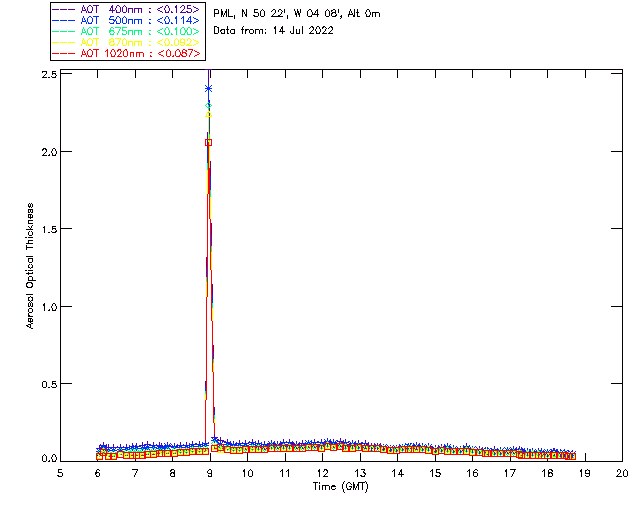Click the "13" x-axis tick label
Screen dimensions: 640x512
[x=360, y=474]
